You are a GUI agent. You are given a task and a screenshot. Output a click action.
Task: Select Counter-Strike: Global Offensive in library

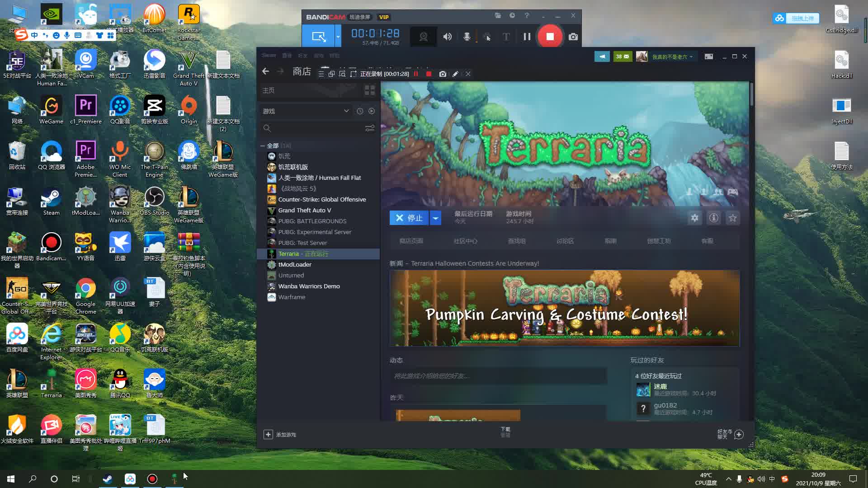[322, 200]
